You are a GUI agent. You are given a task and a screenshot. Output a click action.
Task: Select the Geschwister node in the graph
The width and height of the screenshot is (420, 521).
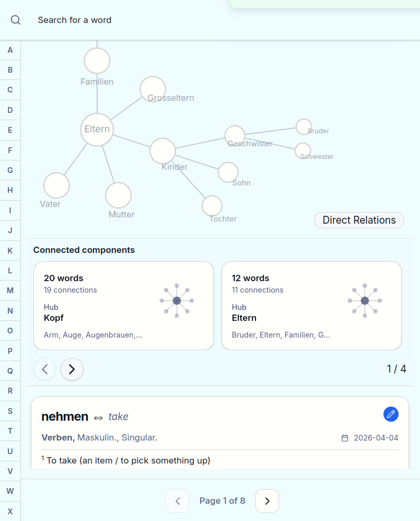click(x=235, y=136)
